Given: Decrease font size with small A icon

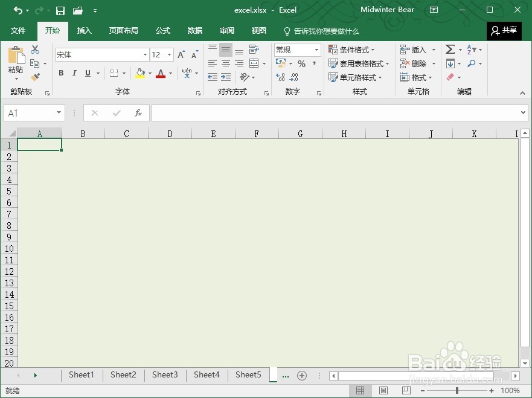Looking at the screenshot, I should [194, 54].
